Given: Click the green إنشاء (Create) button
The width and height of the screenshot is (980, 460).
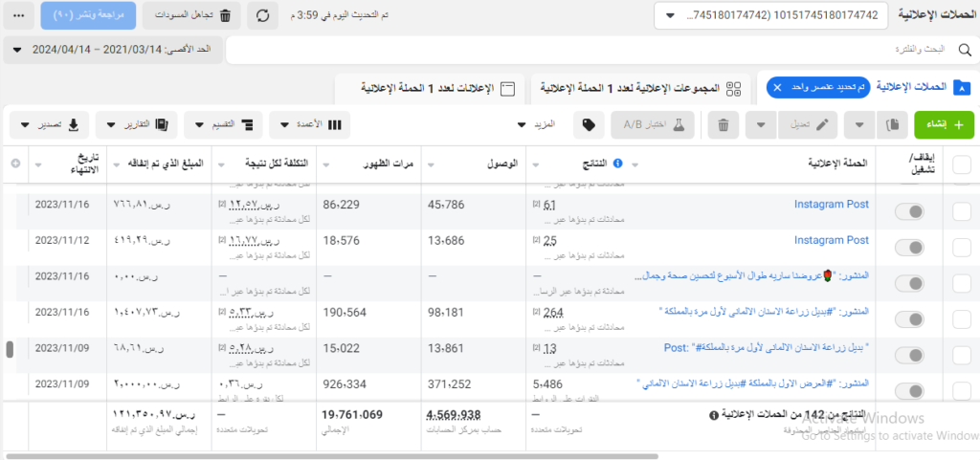Looking at the screenshot, I should [x=943, y=125].
